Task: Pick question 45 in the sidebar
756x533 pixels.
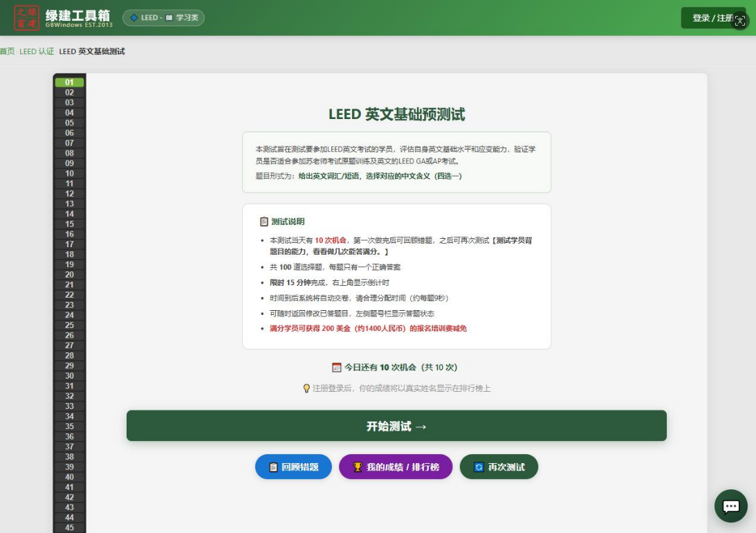Action: coord(69,528)
